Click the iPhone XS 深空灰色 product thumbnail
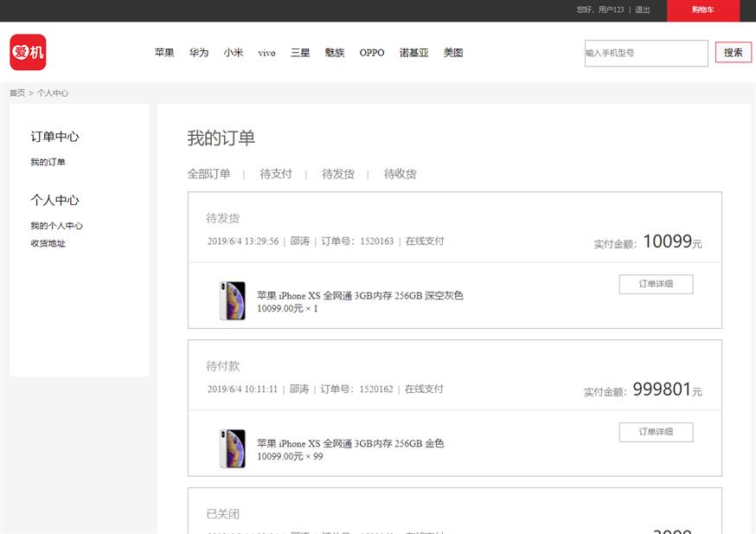This screenshot has width=756, height=534. (x=232, y=300)
